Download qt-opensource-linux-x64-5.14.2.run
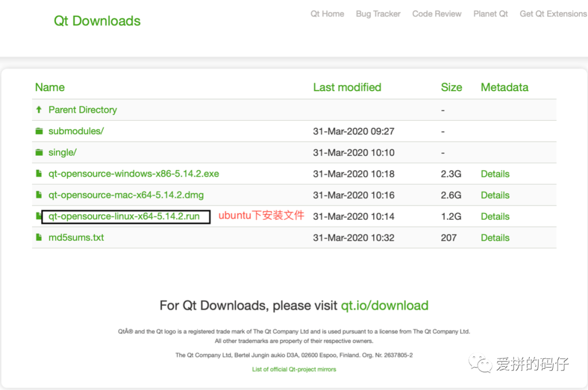 click(124, 216)
